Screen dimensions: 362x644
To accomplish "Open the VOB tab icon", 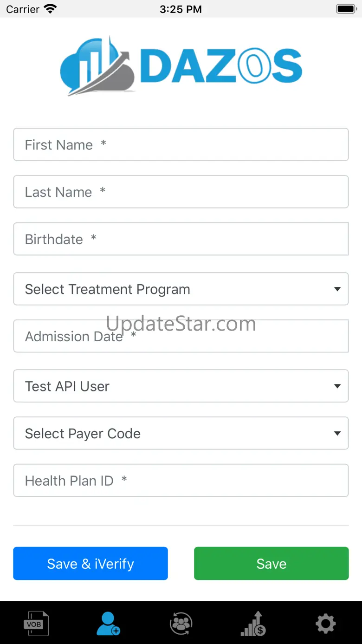I will pyautogui.click(x=36, y=623).
